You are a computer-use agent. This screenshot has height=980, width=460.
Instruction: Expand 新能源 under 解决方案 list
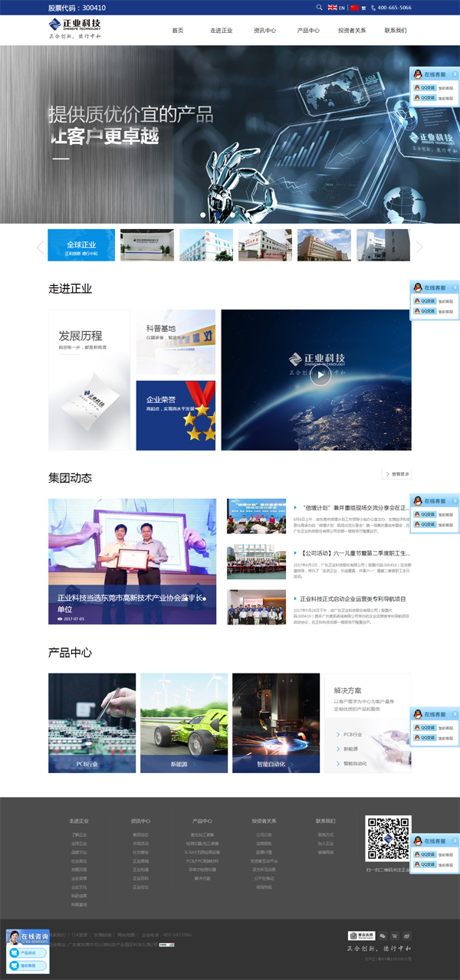point(350,749)
